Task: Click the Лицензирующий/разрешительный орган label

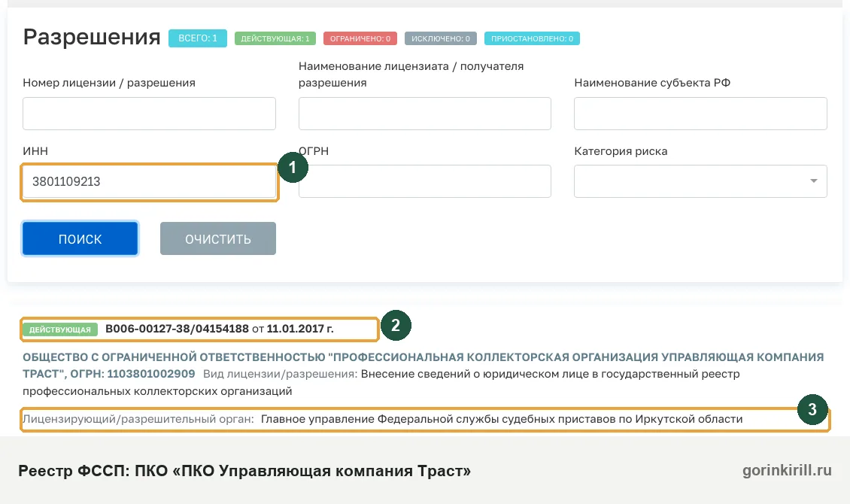Action: [x=138, y=419]
